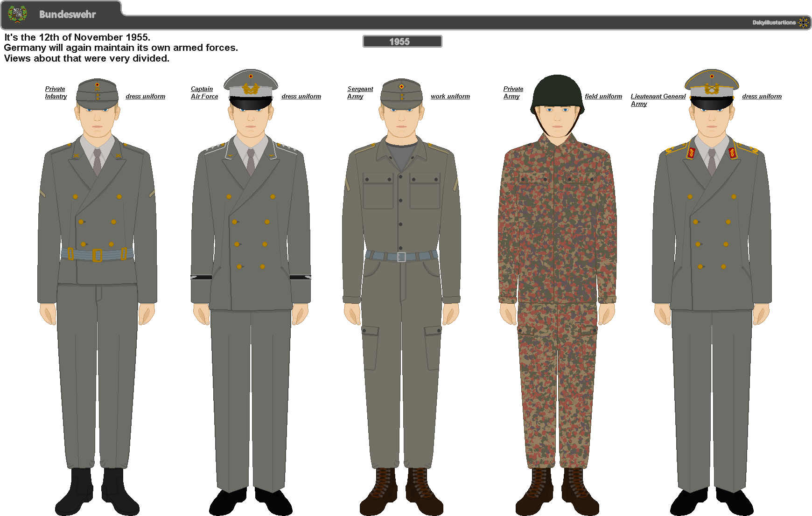Click the cockade on Captain's peaked cap
Viewport: 812px width, 516px height.
[251, 76]
